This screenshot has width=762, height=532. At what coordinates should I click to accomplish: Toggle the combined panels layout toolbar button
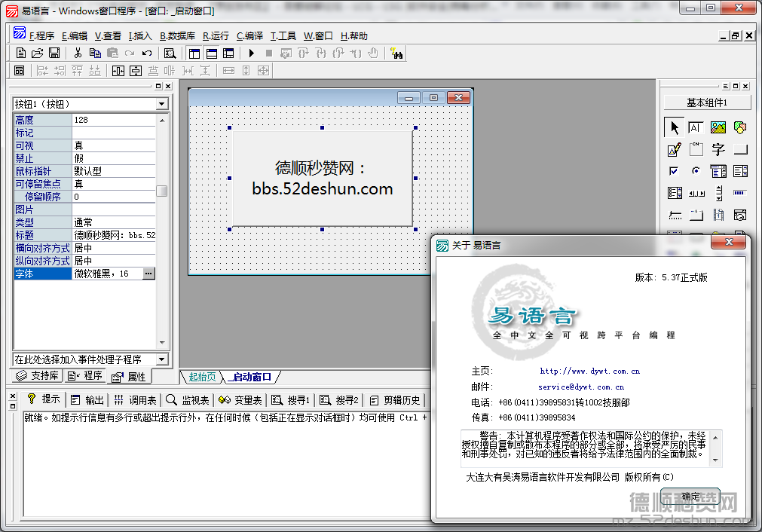pyautogui.click(x=228, y=53)
